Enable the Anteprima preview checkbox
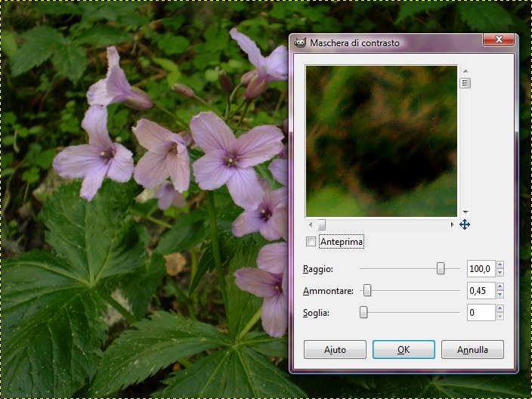The width and height of the screenshot is (532, 399). pos(311,242)
